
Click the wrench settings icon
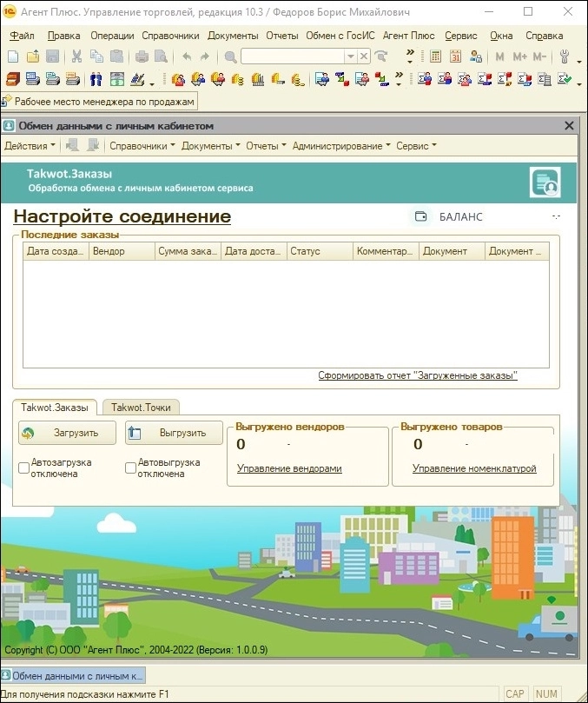click(565, 56)
